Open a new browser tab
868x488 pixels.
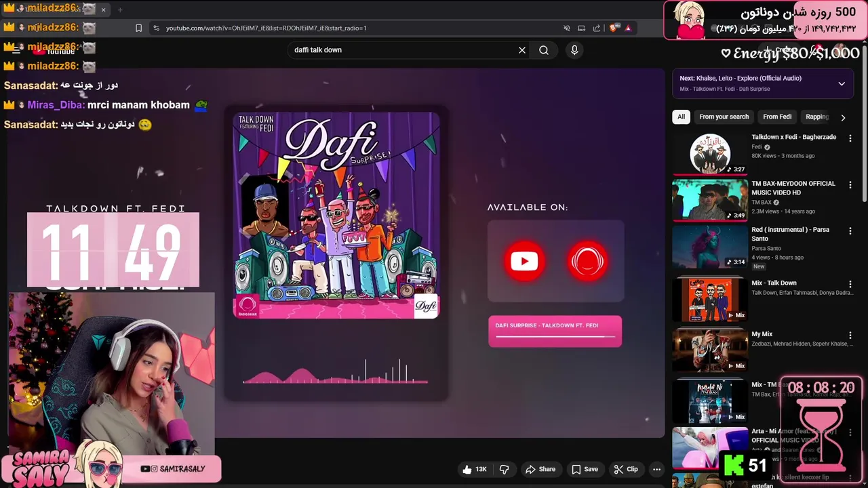(x=120, y=9)
